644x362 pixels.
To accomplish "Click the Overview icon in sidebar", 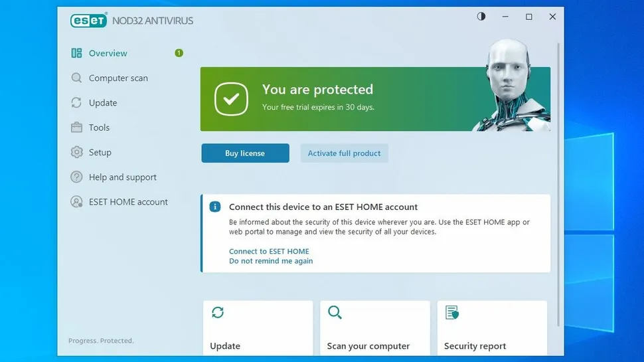I will 76,53.
